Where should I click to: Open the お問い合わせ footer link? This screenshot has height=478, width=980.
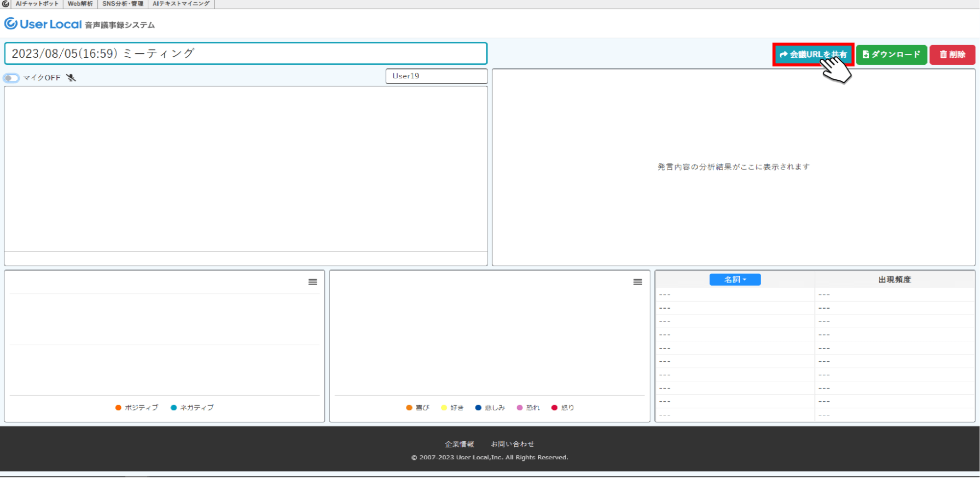point(512,444)
